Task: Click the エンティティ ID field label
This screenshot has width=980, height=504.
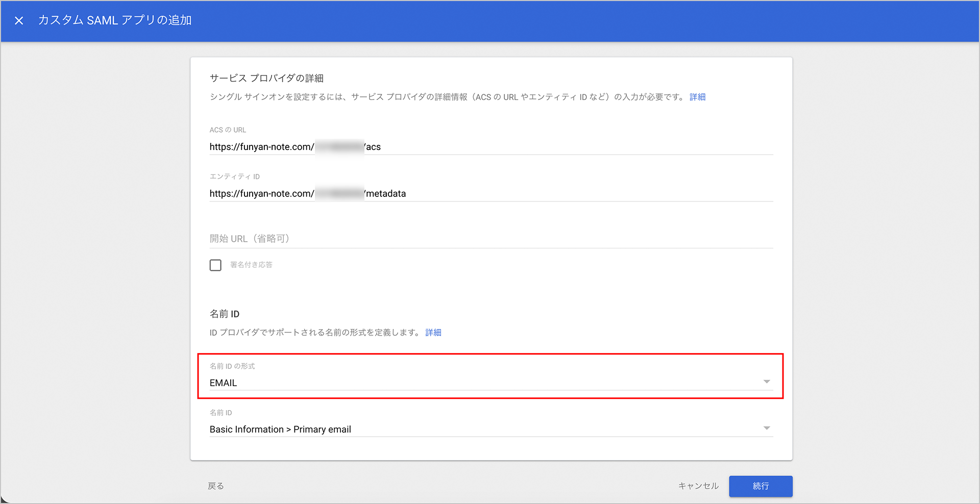Action: coord(234,177)
